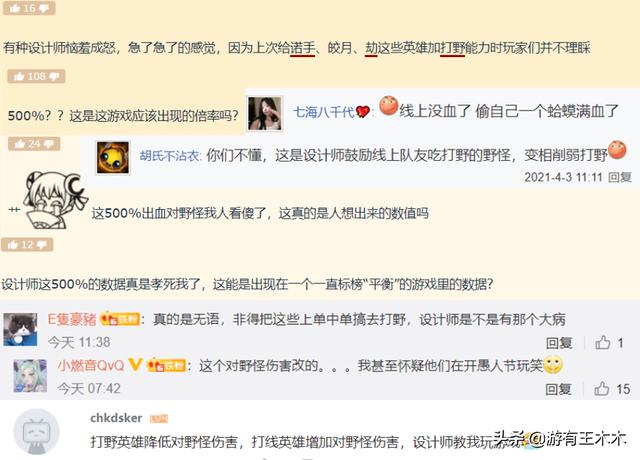Like the comment with 108 votes
This screenshot has width=640, height=460.
[18, 76]
